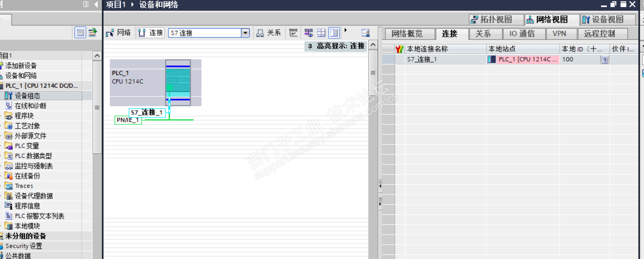This screenshot has height=259, width=644.
Task: Click the 网络 network toolbar button
Action: tap(118, 32)
